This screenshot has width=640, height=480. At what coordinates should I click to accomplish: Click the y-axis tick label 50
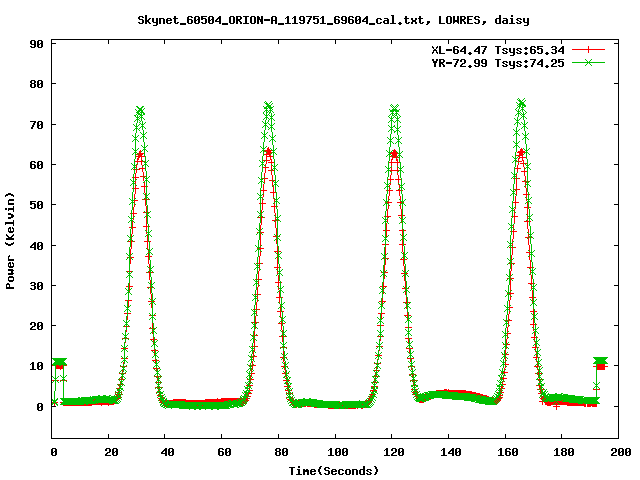(36, 205)
